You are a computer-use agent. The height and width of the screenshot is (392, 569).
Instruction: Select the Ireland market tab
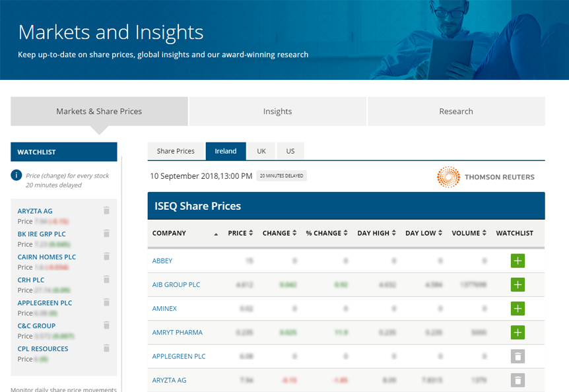coord(226,151)
